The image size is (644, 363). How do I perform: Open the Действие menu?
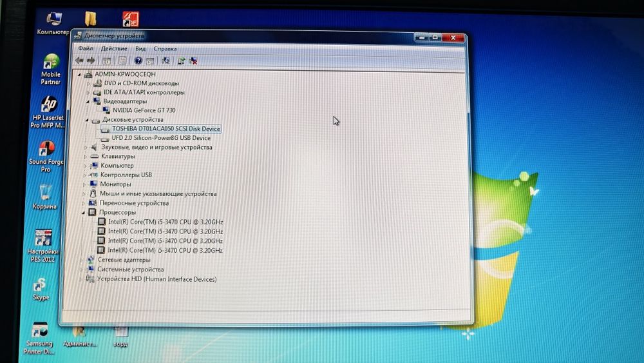pos(114,48)
